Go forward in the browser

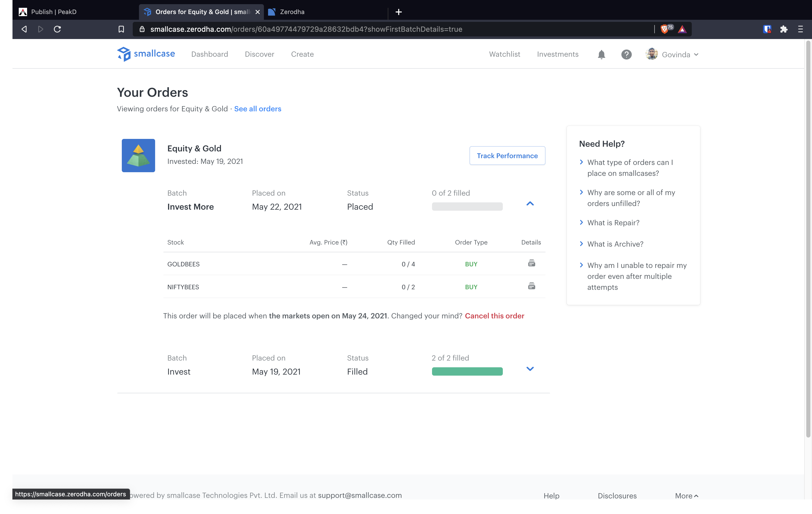40,29
